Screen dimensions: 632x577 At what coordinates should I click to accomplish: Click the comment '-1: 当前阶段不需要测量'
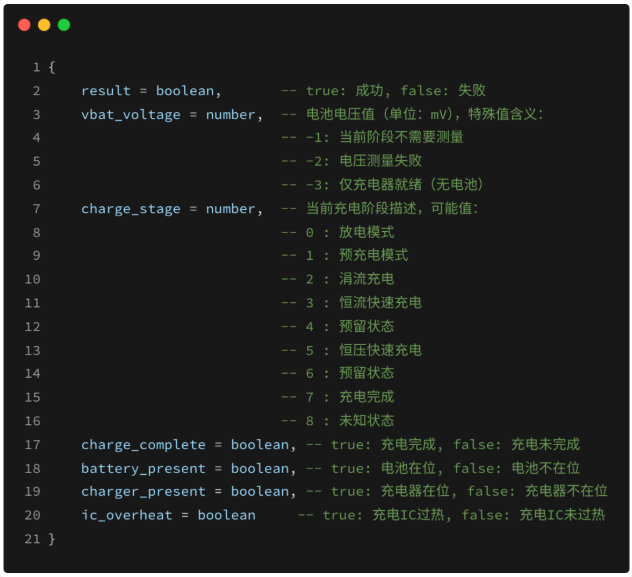tap(385, 137)
